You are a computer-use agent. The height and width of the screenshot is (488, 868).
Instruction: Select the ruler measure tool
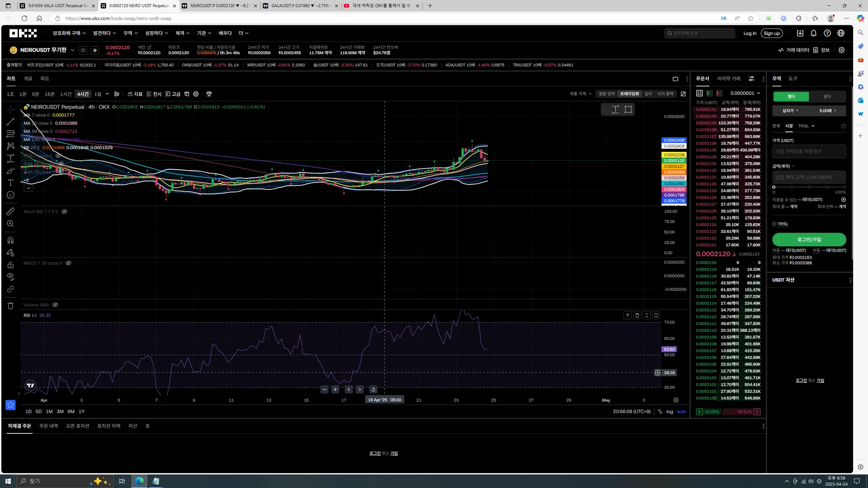pyautogui.click(x=10, y=211)
